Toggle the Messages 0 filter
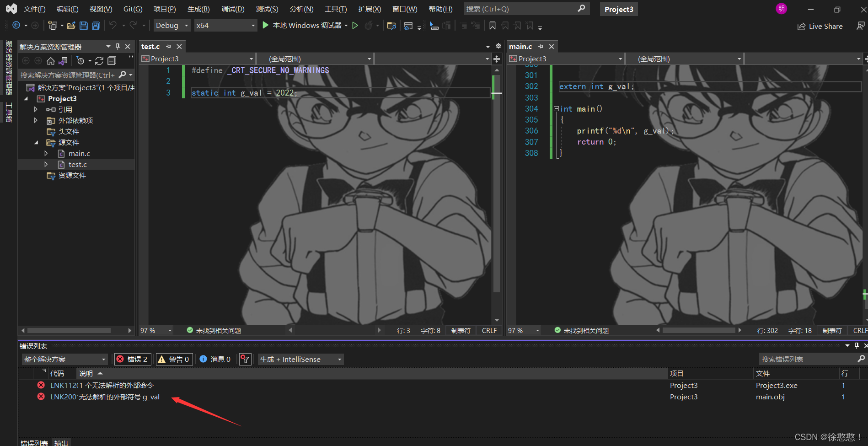The image size is (868, 446). (x=215, y=360)
